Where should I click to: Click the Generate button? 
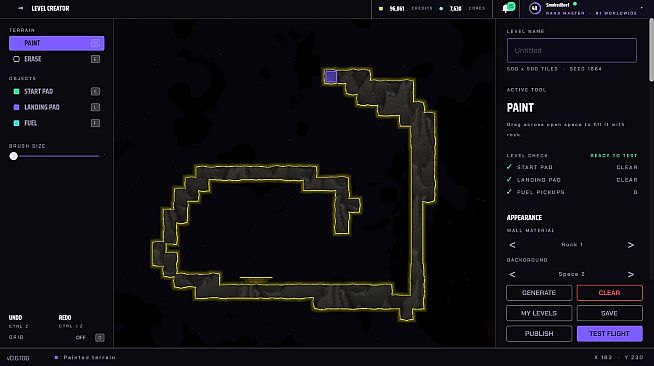click(x=539, y=293)
